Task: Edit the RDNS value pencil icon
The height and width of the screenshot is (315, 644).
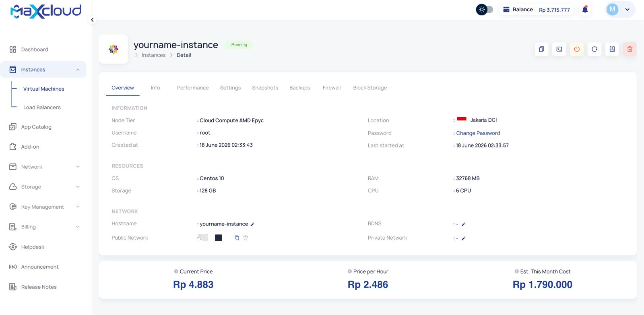Action: [463, 224]
